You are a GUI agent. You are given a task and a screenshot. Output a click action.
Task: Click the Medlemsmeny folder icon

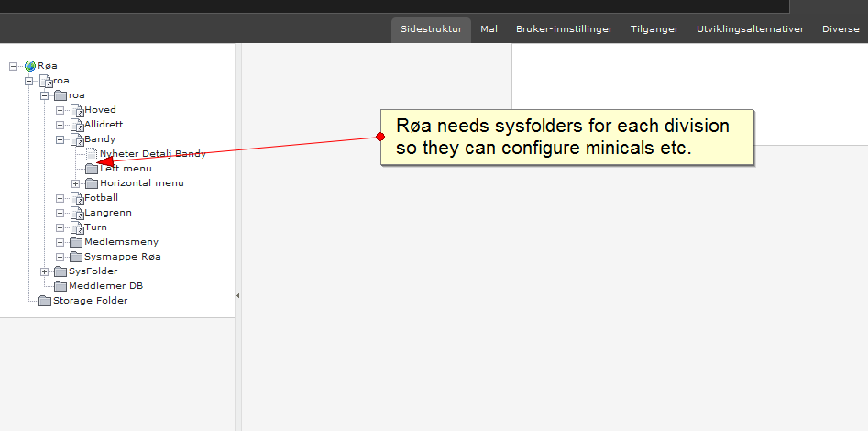(x=76, y=242)
